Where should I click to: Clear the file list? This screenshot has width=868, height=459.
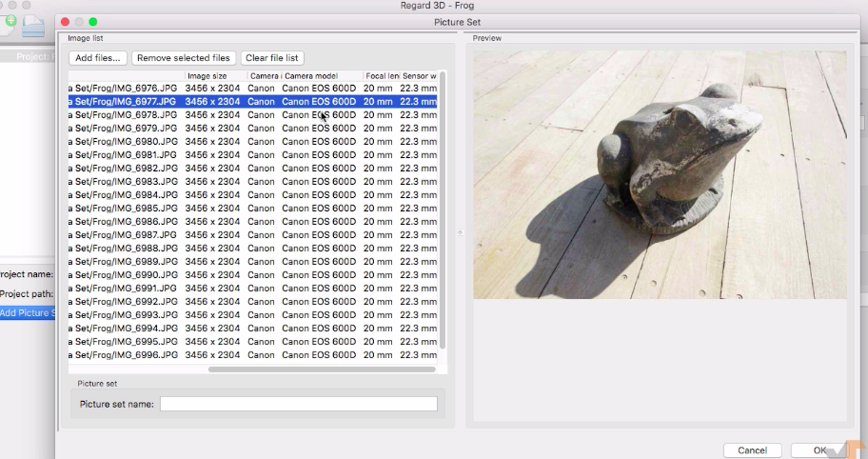click(x=272, y=58)
